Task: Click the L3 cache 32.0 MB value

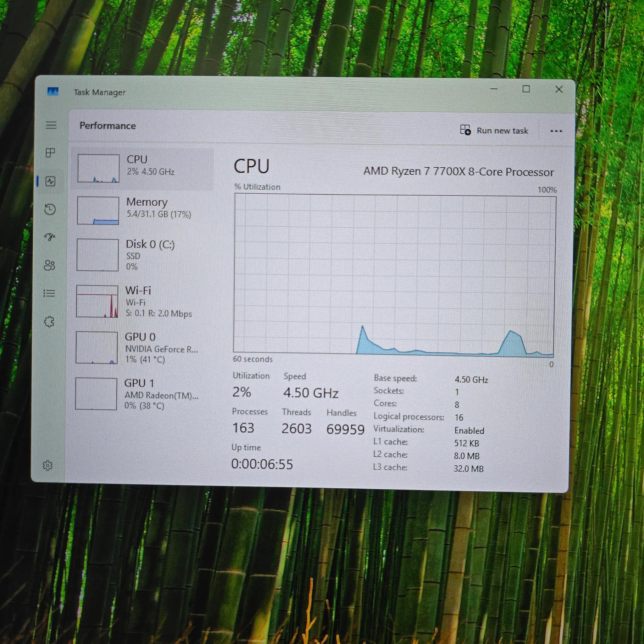Action: [468, 469]
